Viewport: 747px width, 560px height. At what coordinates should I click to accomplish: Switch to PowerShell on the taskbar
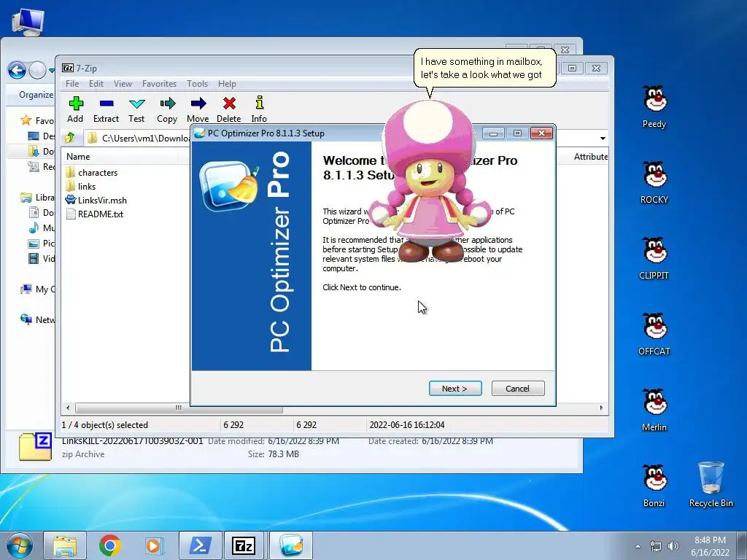pos(201,545)
